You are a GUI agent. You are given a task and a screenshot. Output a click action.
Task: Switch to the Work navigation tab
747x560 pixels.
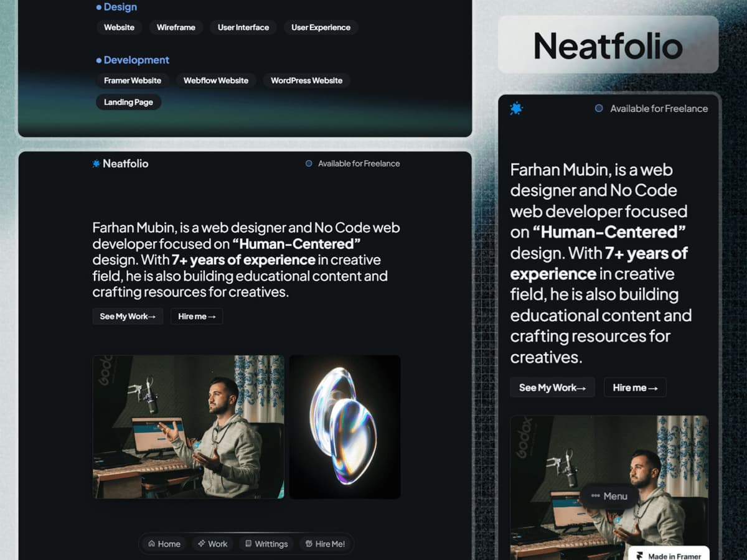tap(213, 544)
